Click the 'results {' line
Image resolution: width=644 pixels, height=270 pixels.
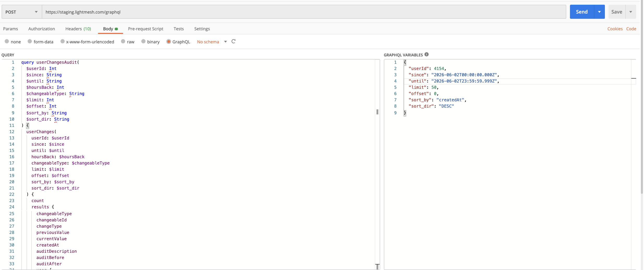[43, 207]
